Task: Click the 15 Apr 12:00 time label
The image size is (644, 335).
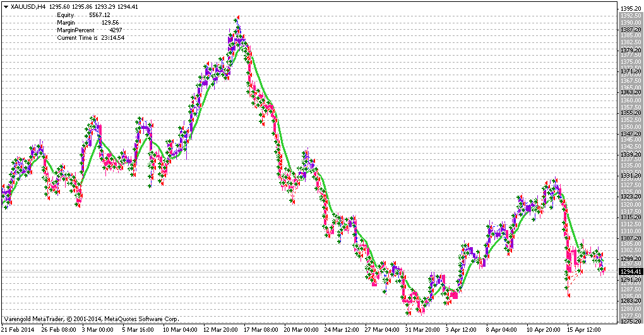Action: [584, 330]
